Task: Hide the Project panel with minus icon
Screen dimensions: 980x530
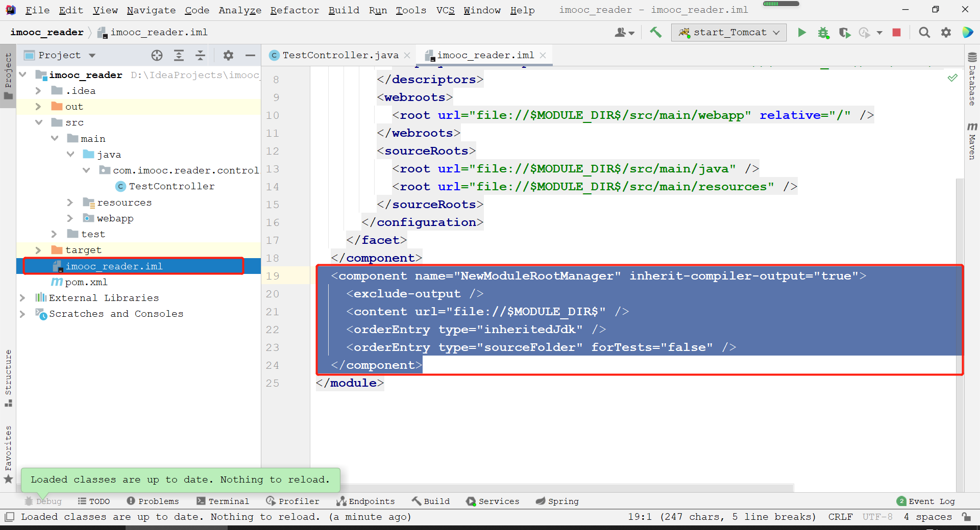Action: (250, 55)
